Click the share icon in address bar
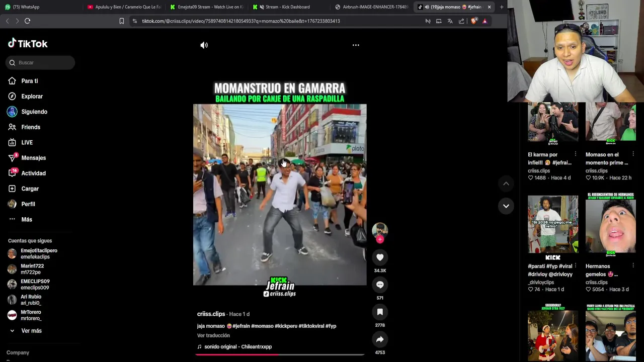 pos(461,21)
